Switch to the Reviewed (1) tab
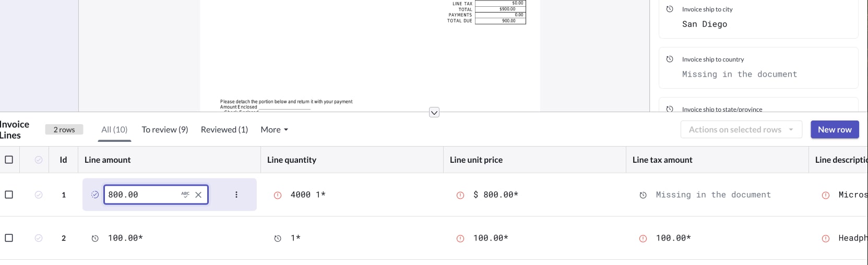 (x=224, y=129)
